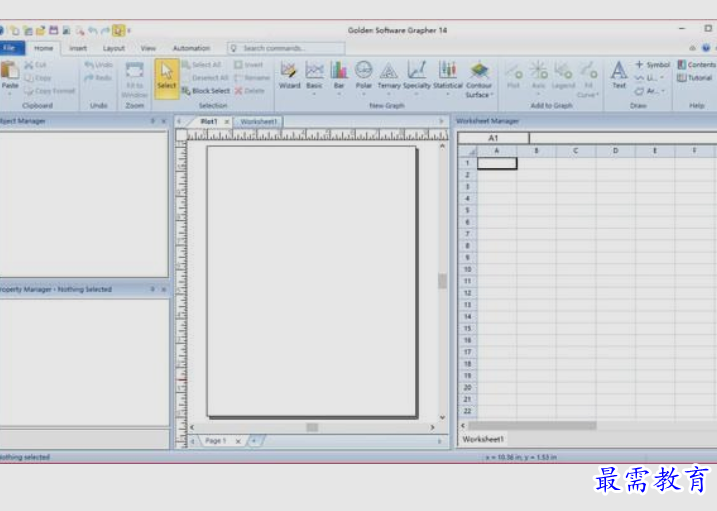Image resolution: width=717 pixels, height=511 pixels.
Task: Click Worksheet1 sheet tab below grid
Action: click(483, 439)
